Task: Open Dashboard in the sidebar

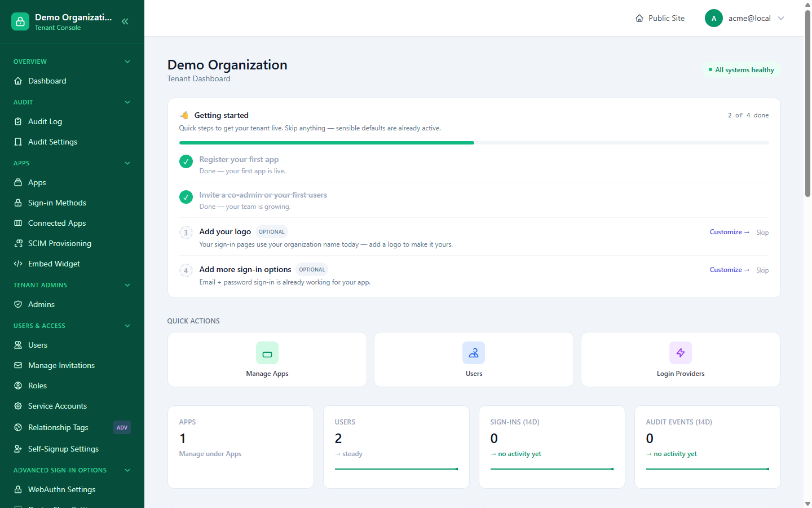Action: pos(72,81)
